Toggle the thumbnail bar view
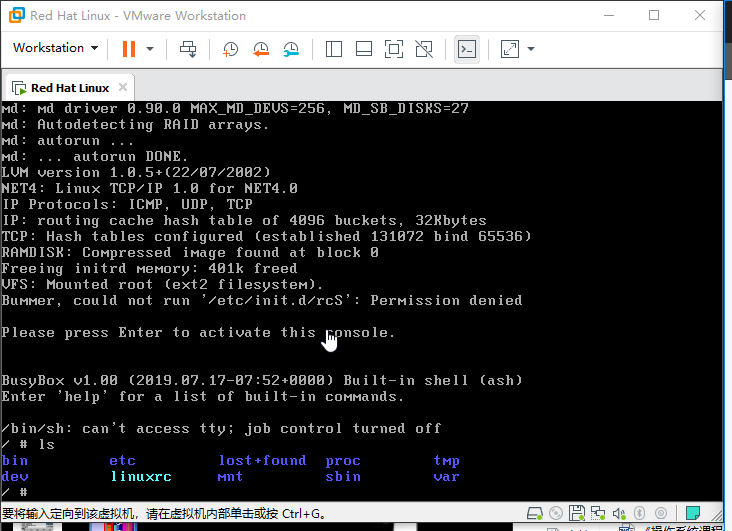Image resolution: width=732 pixels, height=531 pixels. [364, 49]
